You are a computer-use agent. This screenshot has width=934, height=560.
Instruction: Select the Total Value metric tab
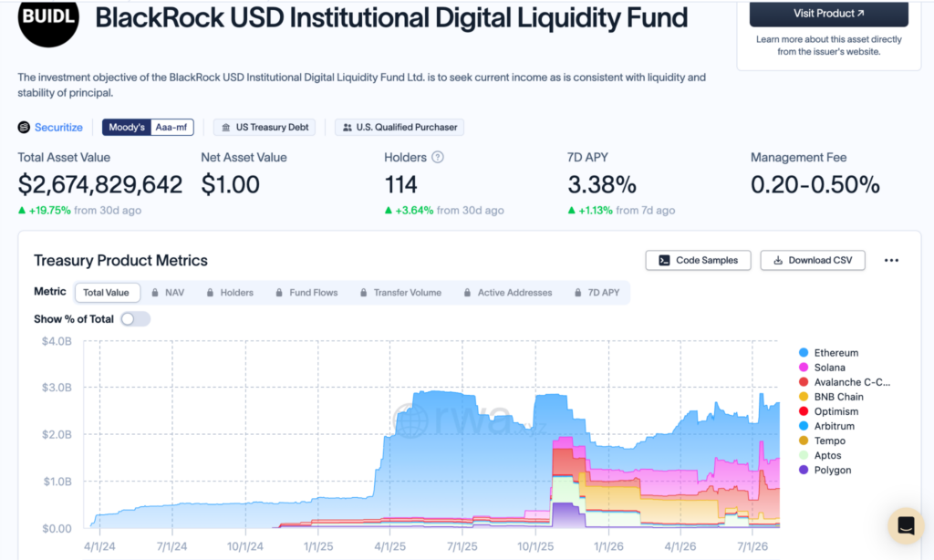pyautogui.click(x=108, y=293)
